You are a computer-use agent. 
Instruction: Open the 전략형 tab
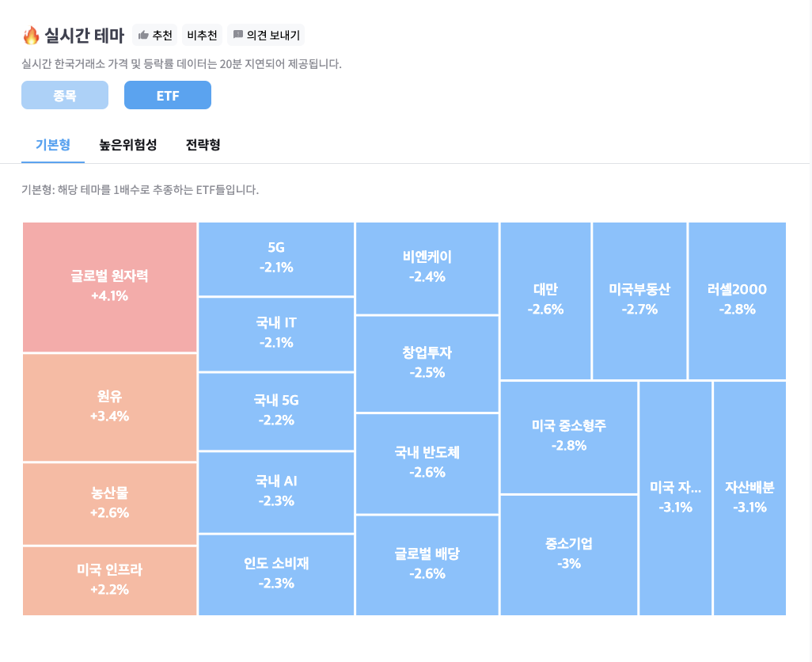[203, 145]
